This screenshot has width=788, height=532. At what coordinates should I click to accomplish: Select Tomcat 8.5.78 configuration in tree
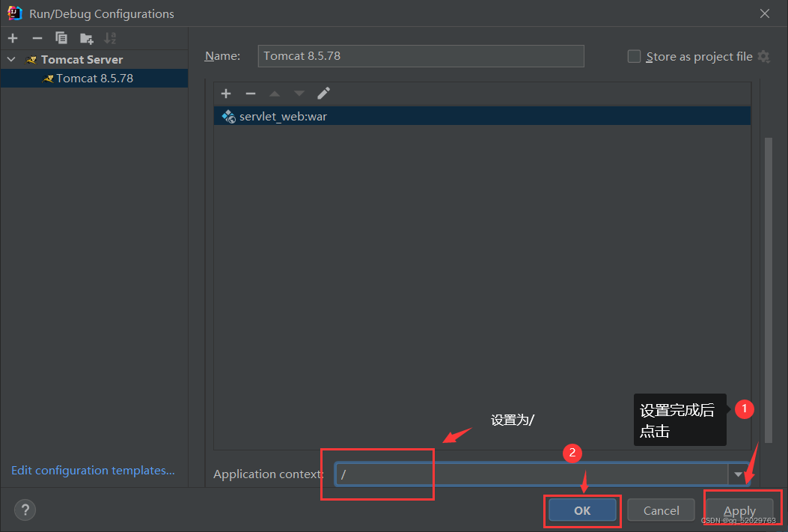94,79
